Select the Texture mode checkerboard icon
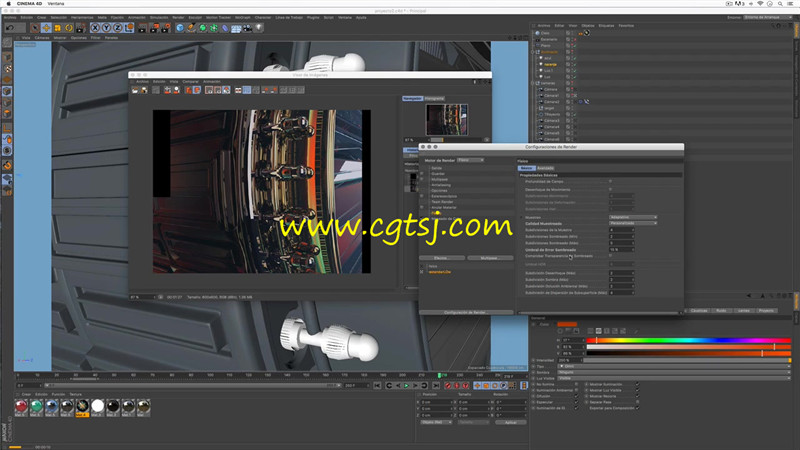 click(x=7, y=69)
